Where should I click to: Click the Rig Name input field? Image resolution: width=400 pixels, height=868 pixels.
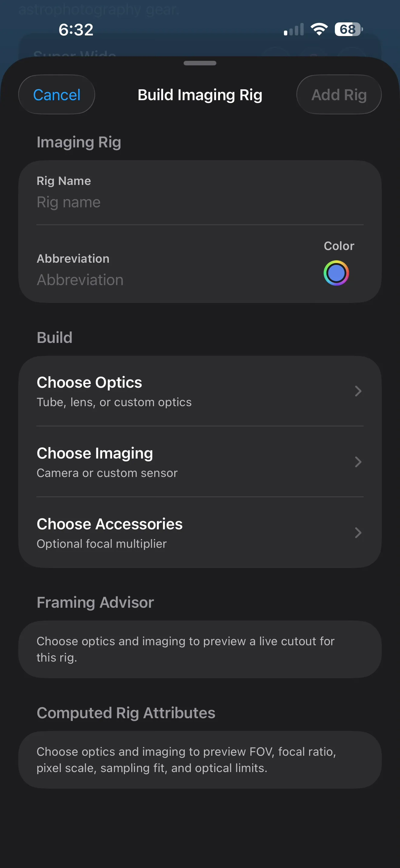coord(200,202)
